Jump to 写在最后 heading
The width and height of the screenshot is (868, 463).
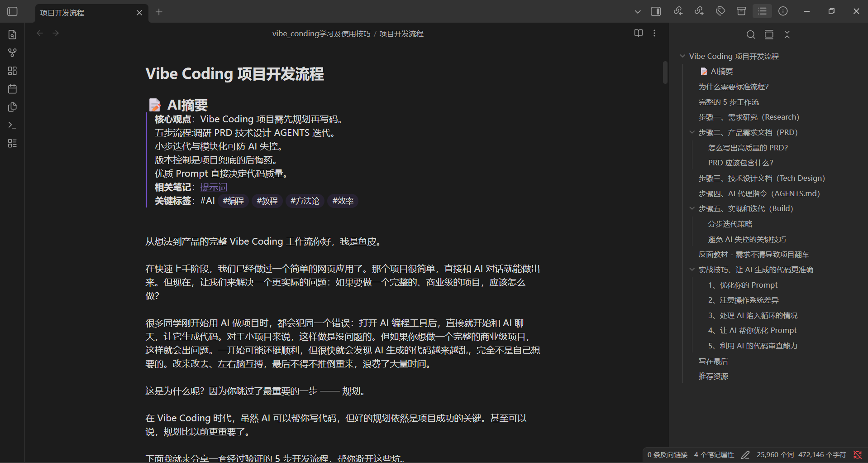point(713,361)
